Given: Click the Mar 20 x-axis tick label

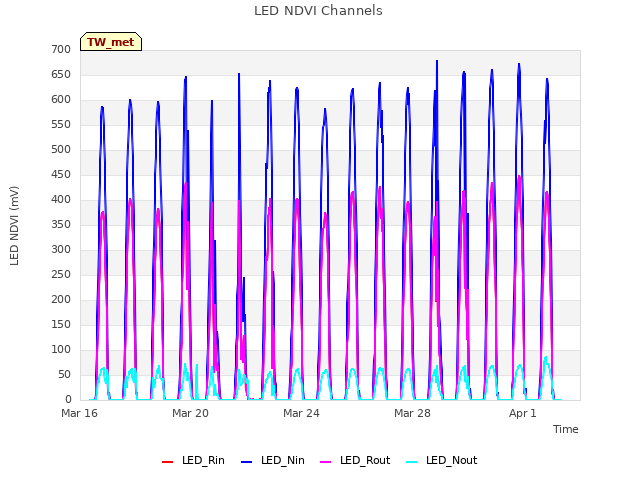Looking at the screenshot, I should pyautogui.click(x=190, y=413).
